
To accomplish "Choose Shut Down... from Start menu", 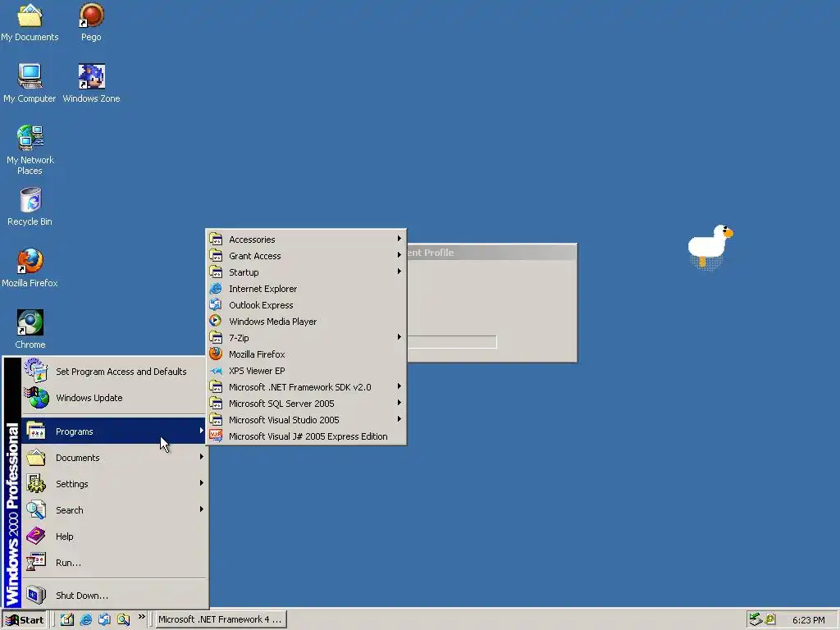I will coord(114,596).
